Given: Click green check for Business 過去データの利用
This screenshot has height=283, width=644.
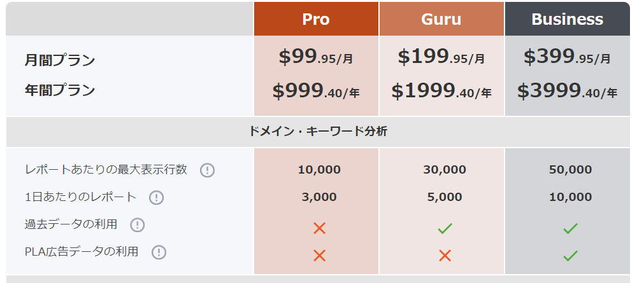Looking at the screenshot, I should click(571, 228).
